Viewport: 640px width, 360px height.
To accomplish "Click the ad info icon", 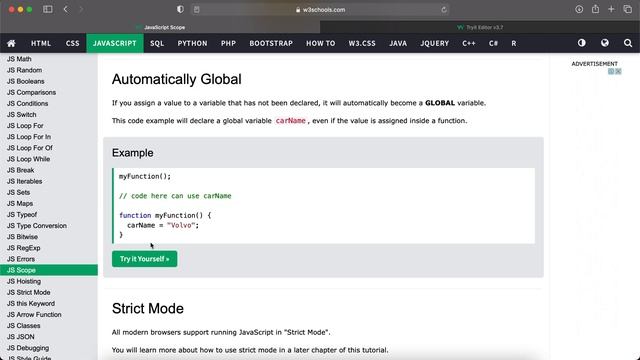I will [x=611, y=71].
